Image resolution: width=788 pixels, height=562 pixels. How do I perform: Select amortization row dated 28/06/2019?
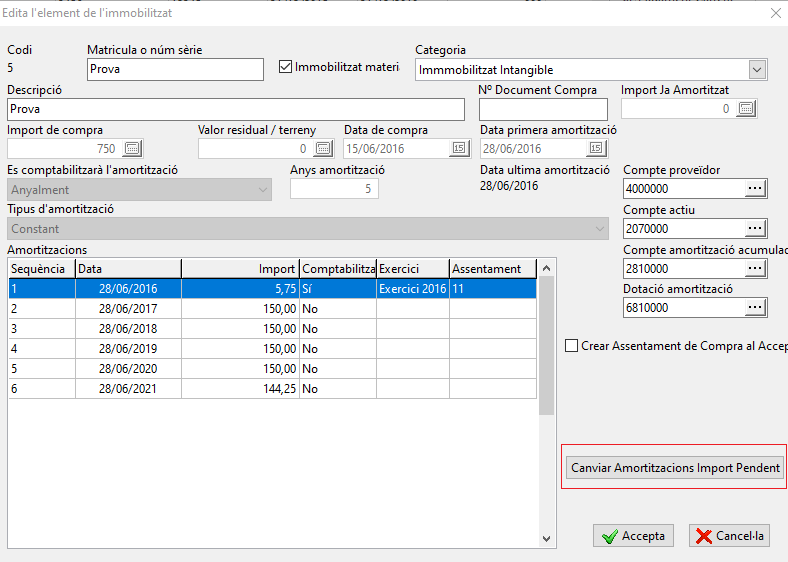(x=272, y=349)
